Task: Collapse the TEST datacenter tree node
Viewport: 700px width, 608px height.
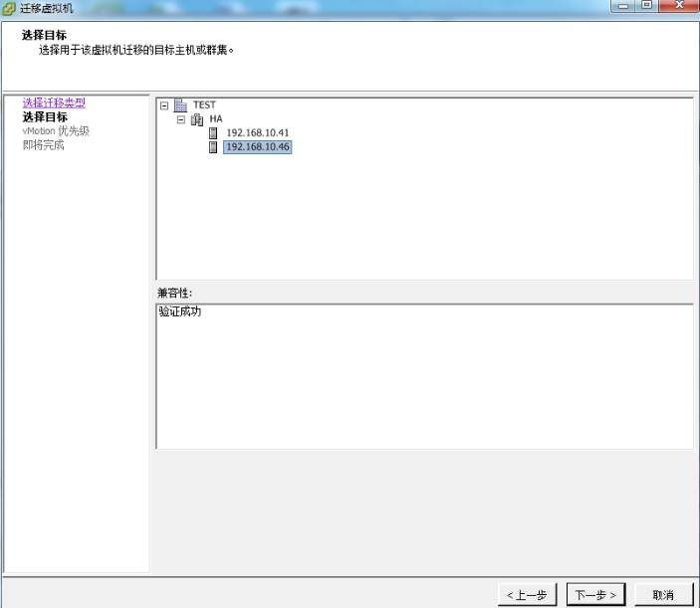Action: click(164, 104)
